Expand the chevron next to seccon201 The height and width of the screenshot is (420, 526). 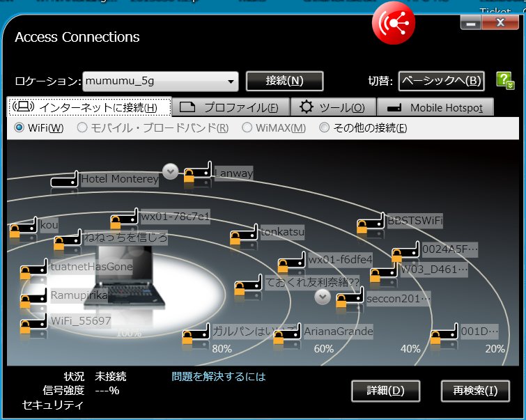323,297
